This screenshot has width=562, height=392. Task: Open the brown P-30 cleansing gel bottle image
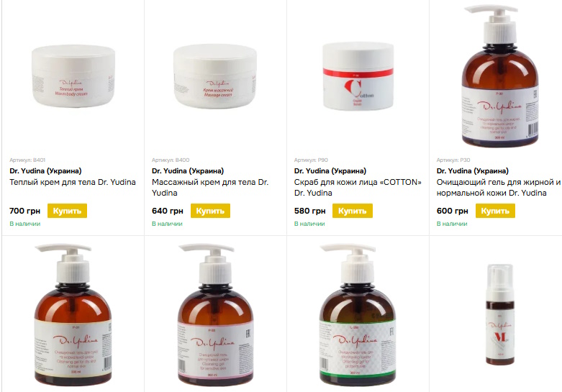(500, 76)
